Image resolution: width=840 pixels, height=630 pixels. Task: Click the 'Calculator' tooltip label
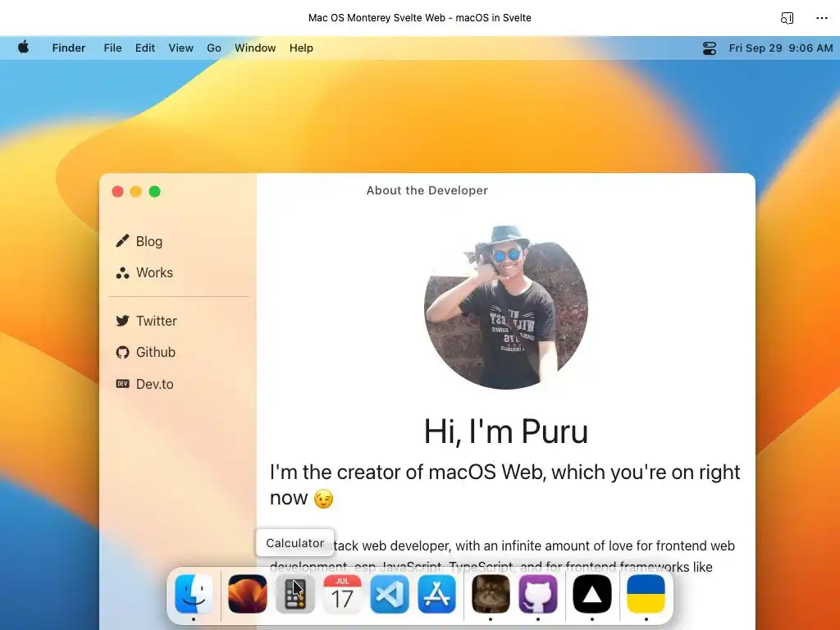(295, 543)
